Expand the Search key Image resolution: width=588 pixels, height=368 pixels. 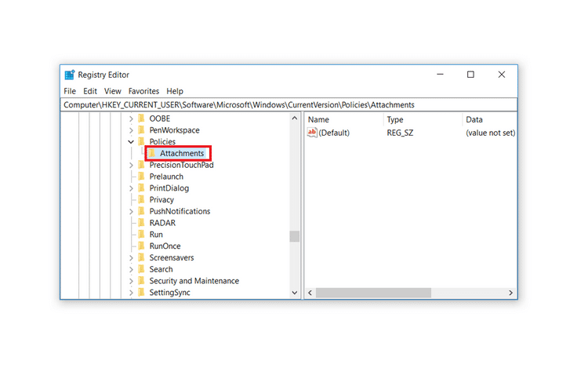pyautogui.click(x=131, y=270)
